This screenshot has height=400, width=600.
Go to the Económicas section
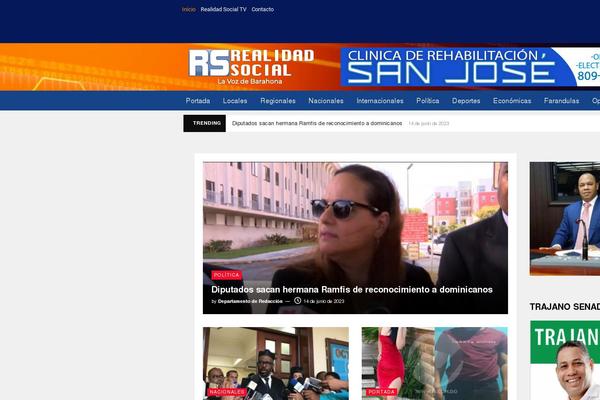pyautogui.click(x=512, y=101)
